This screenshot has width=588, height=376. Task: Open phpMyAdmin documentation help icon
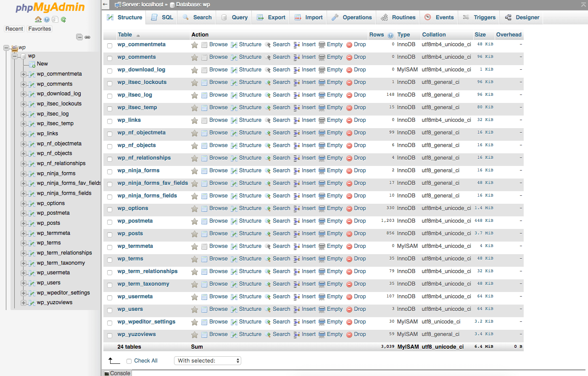(x=47, y=19)
